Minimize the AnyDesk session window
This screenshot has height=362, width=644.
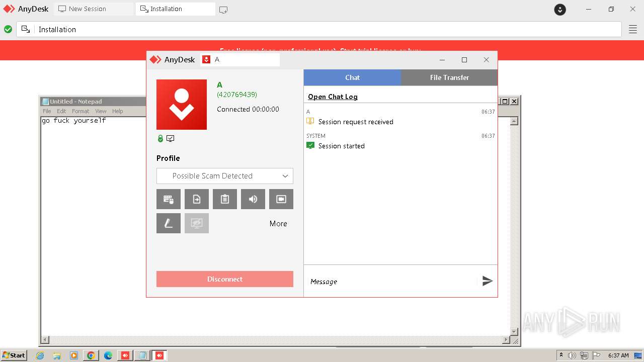click(x=442, y=60)
